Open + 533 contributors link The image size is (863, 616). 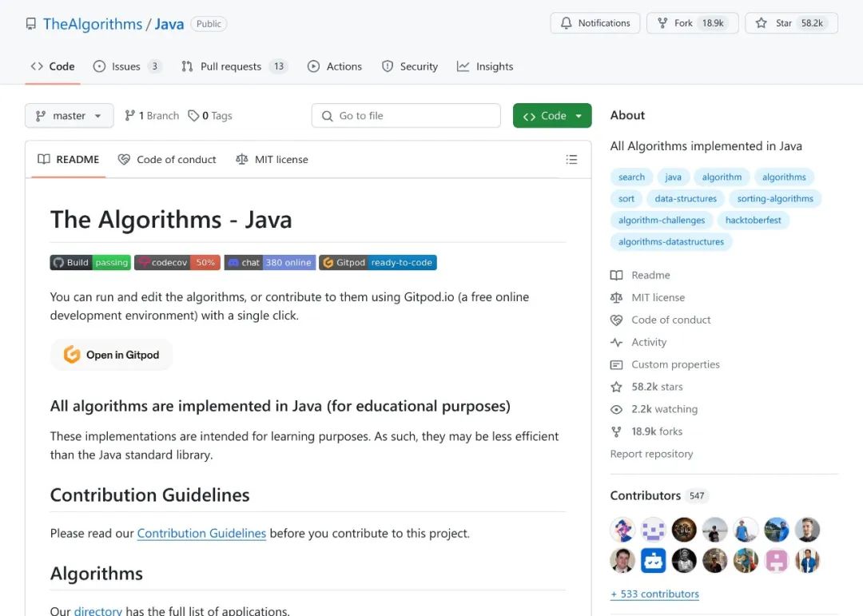[x=654, y=594]
